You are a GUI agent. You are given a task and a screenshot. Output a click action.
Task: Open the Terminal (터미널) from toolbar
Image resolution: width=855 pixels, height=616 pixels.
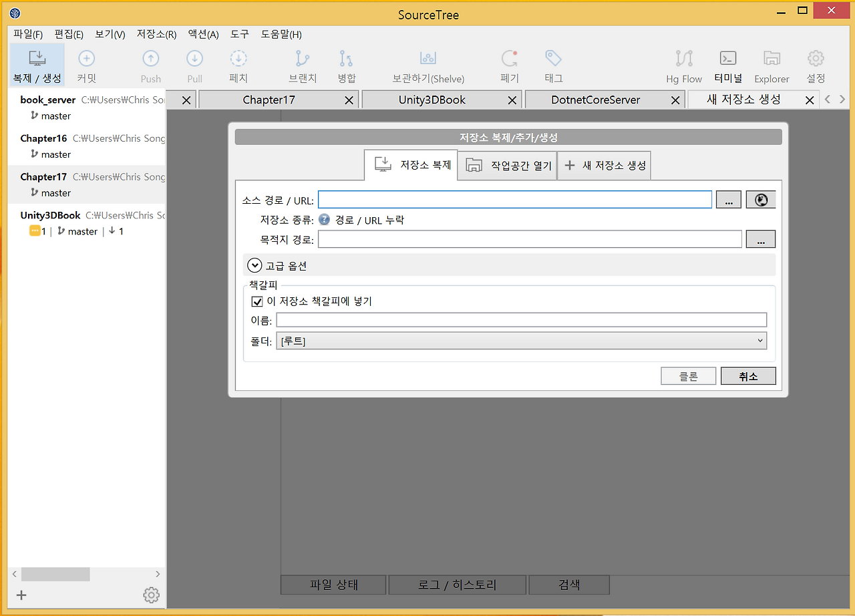728,65
